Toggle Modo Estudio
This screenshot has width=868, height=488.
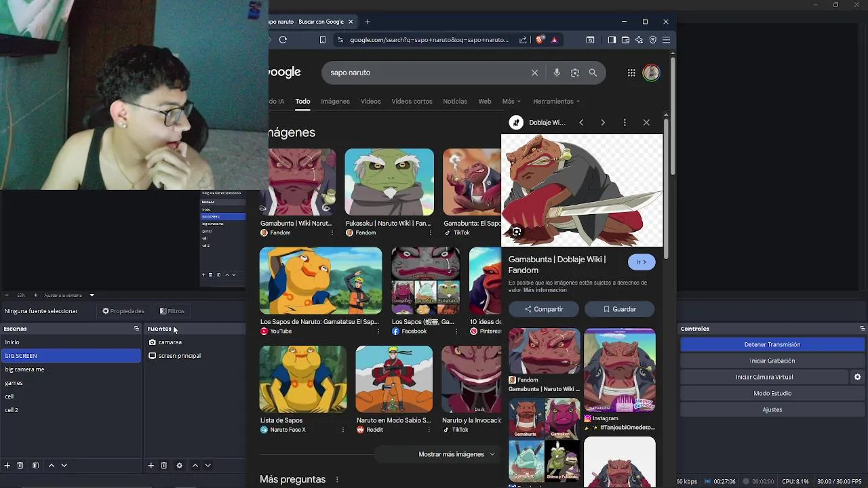pos(772,393)
